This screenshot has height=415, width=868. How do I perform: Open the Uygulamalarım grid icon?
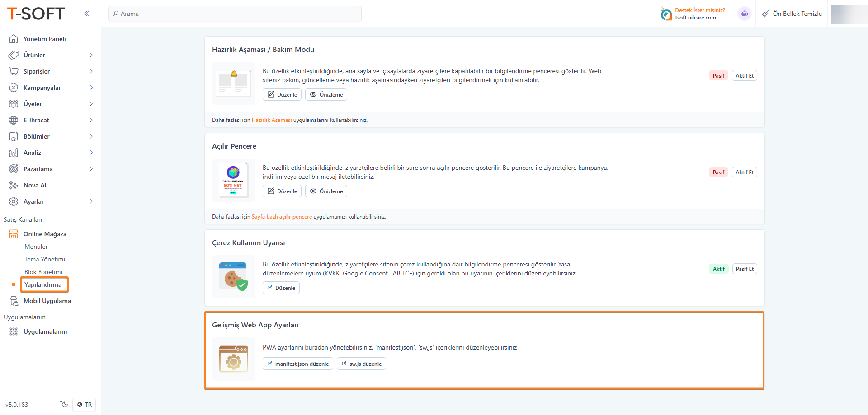(14, 331)
